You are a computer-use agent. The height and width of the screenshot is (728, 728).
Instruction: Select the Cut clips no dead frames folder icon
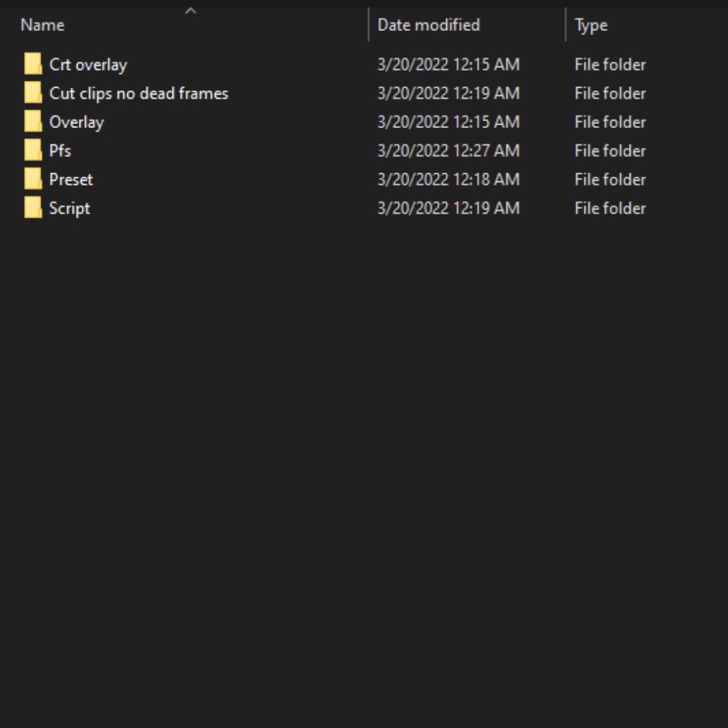coord(33,93)
